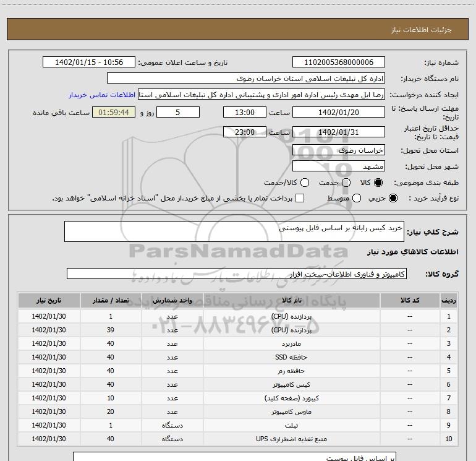Click unit دستگاه in the UPS row
Screen dimensions: 476x461
[172, 439]
